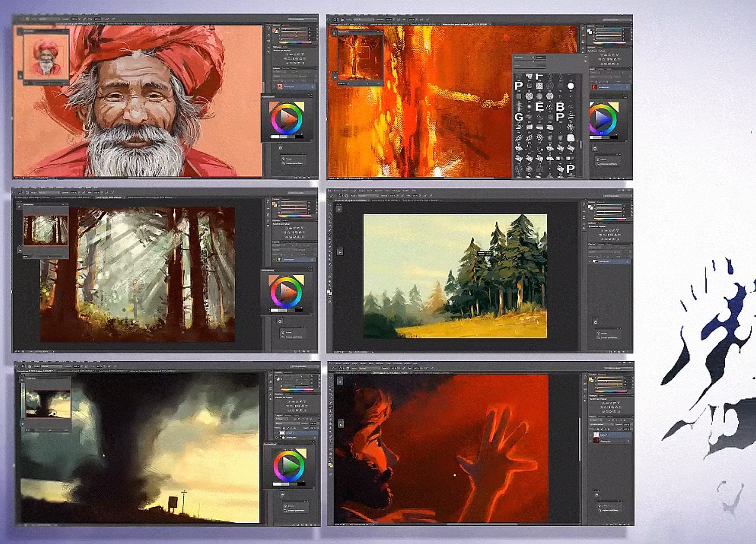Click top icon of portrait window's collapsed panel dock
756x544 pixels.
click(x=269, y=28)
